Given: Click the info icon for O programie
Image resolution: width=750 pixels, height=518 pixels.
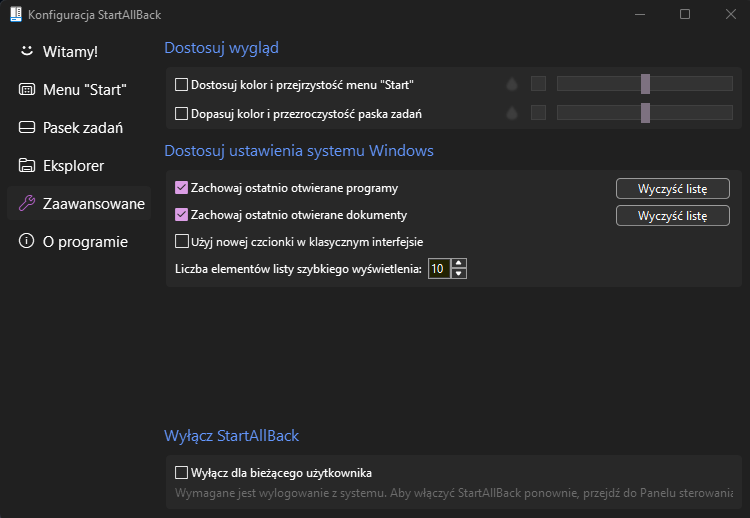Looking at the screenshot, I should click(26, 241).
